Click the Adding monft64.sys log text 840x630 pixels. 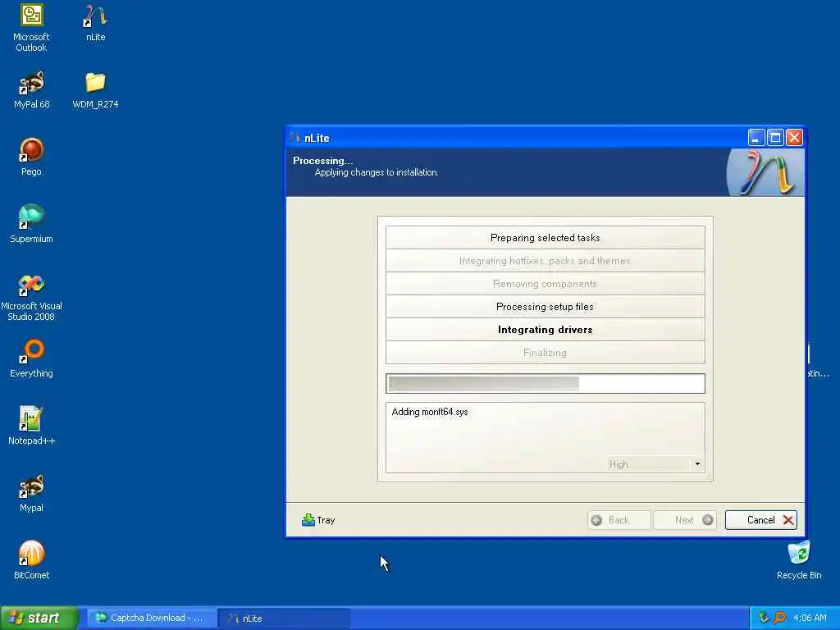point(430,412)
